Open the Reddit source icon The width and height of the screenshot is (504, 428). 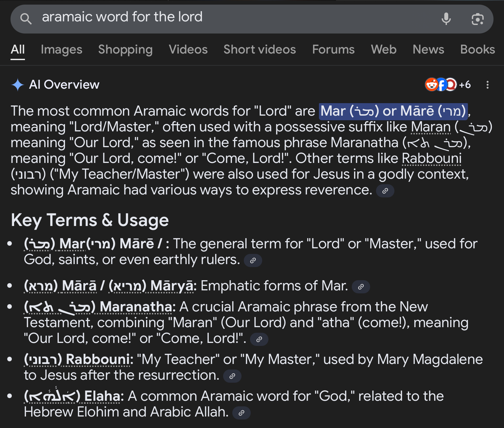tap(431, 85)
